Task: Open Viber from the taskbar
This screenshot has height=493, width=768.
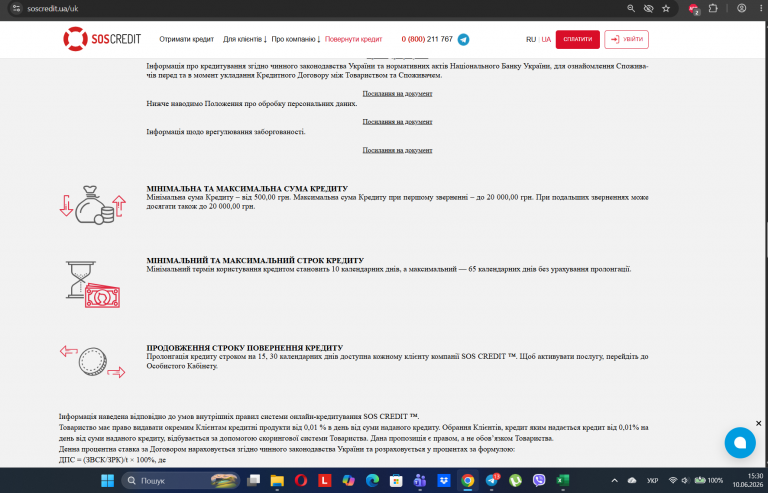Action: tap(539, 480)
